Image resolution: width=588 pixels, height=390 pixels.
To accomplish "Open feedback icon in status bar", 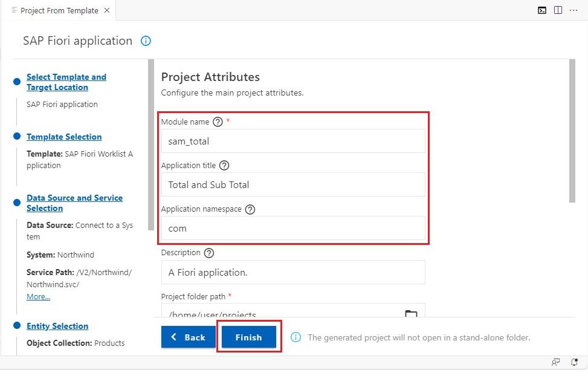I will [555, 362].
